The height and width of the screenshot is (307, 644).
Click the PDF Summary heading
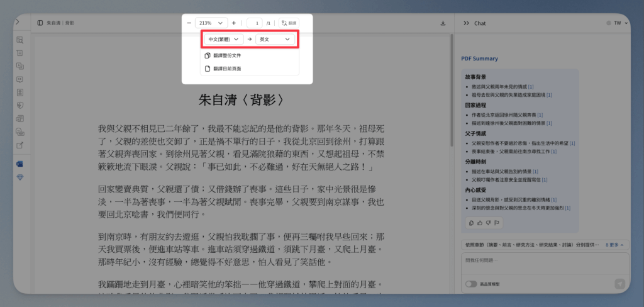479,59
